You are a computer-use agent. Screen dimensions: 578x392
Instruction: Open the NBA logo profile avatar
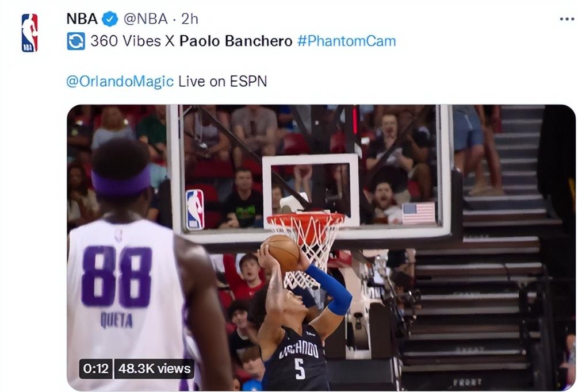(29, 33)
